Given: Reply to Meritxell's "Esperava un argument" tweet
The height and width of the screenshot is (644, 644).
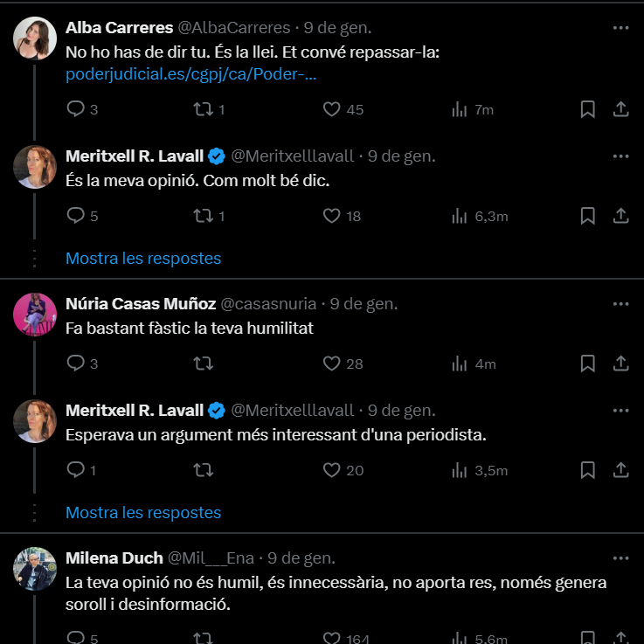Looking at the screenshot, I should point(76,470).
